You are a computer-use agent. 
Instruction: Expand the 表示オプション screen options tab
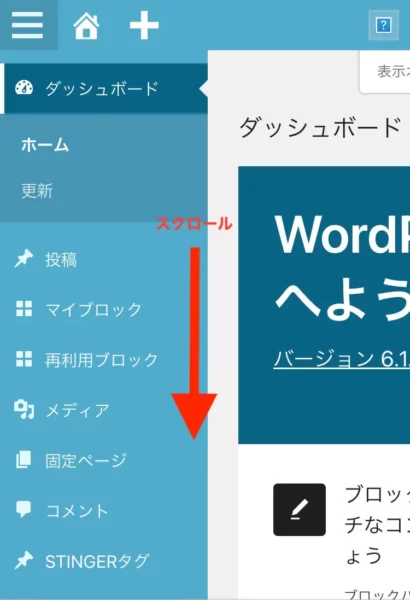coord(385,72)
